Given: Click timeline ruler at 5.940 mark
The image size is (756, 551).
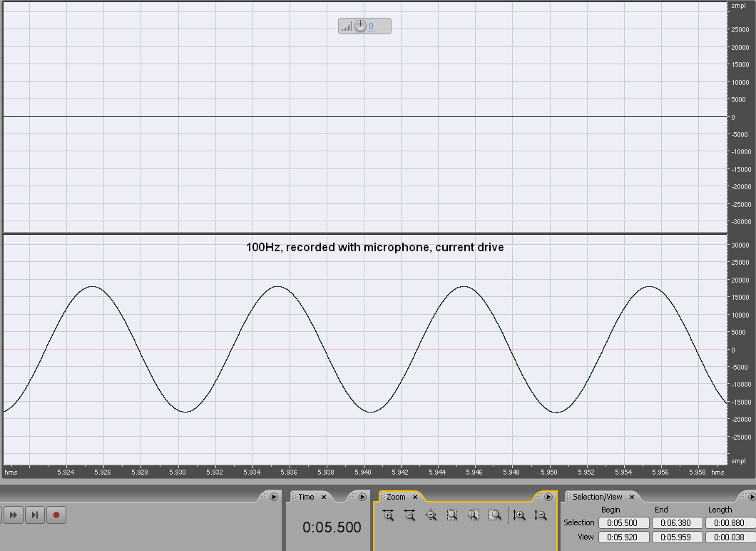Looking at the screenshot, I should pos(363,472).
